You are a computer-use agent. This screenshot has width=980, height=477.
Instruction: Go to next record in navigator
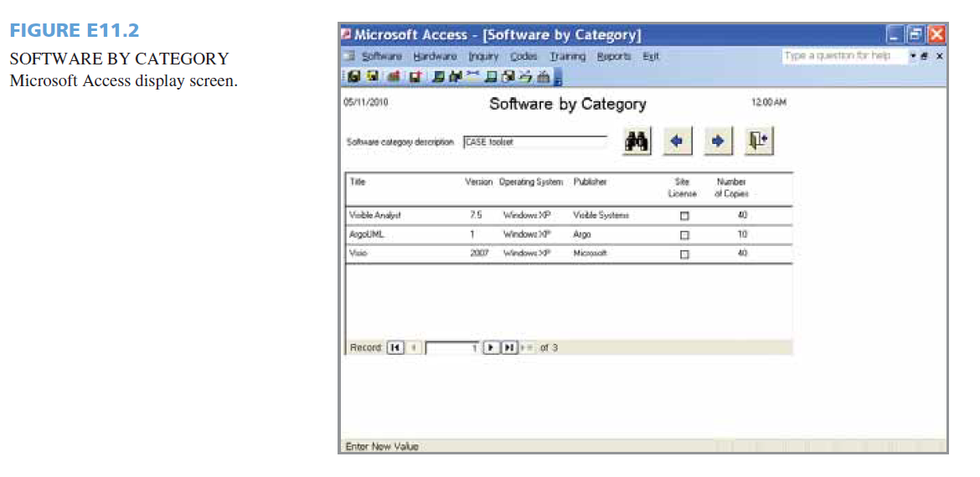point(491,348)
